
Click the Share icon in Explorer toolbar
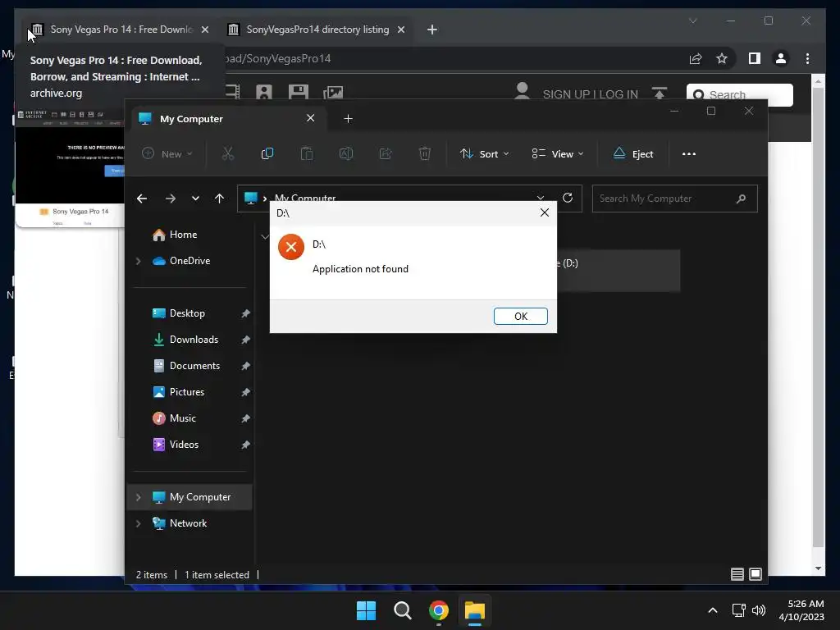coord(386,153)
